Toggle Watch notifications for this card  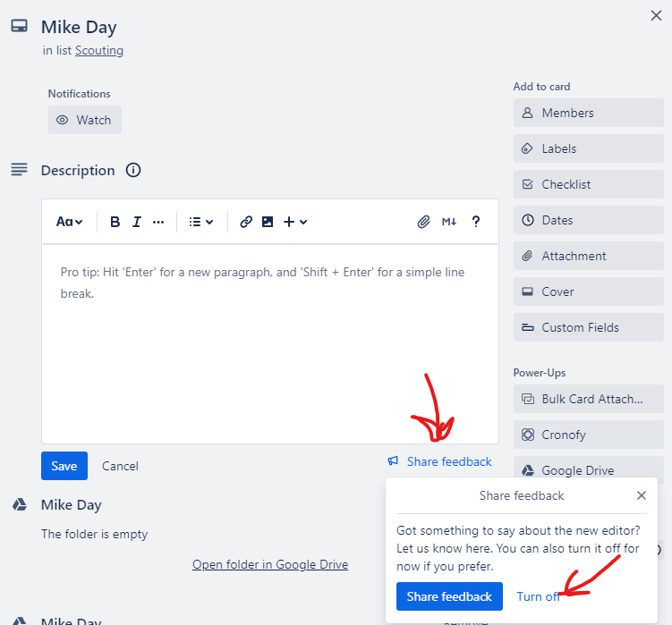tap(85, 120)
